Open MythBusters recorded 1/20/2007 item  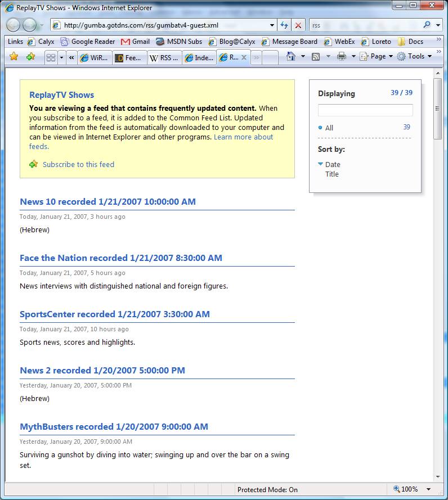[114, 426]
